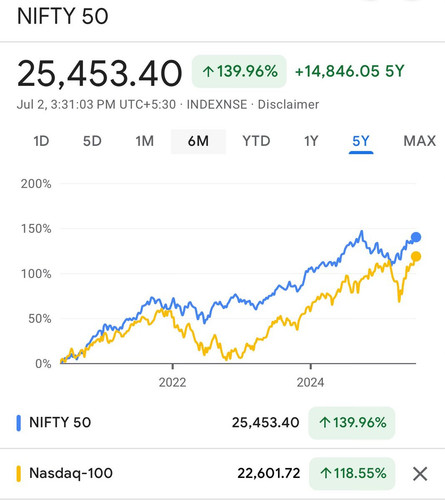Select the 5D time range tab
Viewport: 445px width, 500px height.
92,141
